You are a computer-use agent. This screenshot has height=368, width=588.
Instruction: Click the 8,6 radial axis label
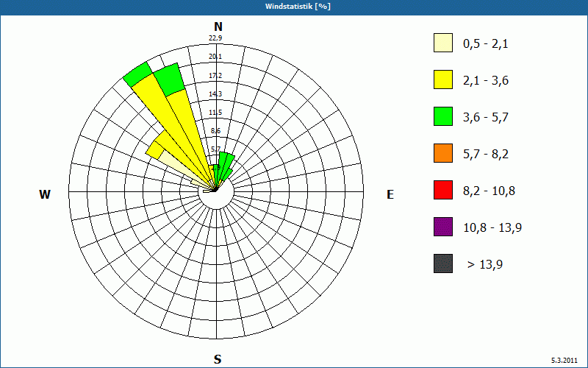tap(215, 131)
